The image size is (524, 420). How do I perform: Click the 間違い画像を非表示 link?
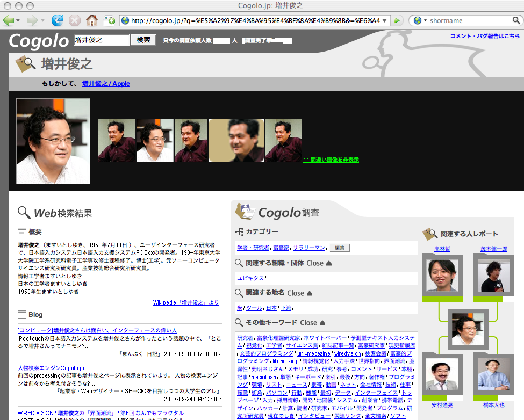pyautogui.click(x=331, y=160)
